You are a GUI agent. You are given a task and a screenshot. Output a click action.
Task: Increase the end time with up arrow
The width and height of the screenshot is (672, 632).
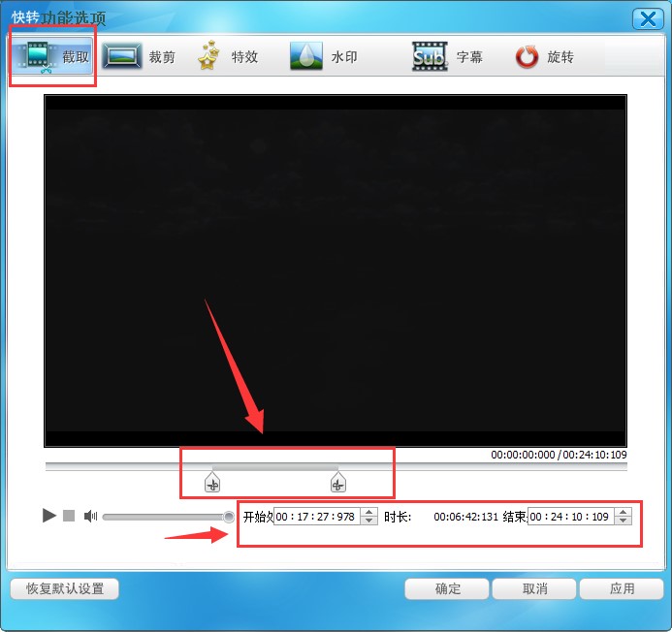pos(623,512)
